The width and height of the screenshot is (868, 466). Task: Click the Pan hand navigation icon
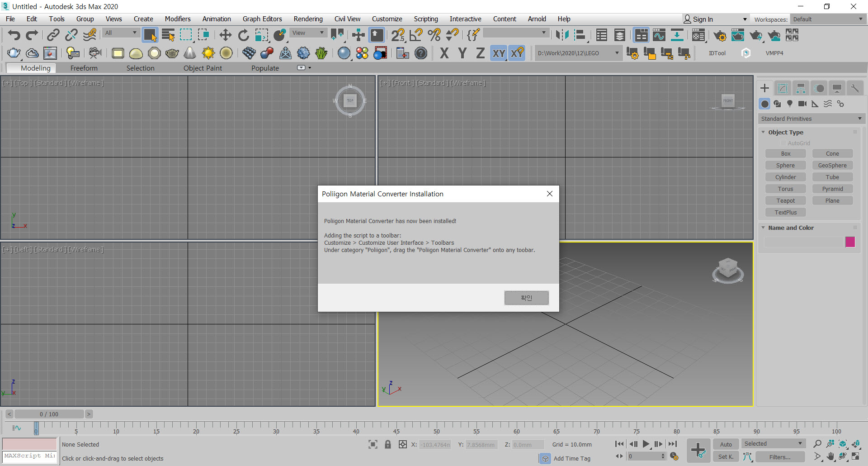pyautogui.click(x=830, y=456)
